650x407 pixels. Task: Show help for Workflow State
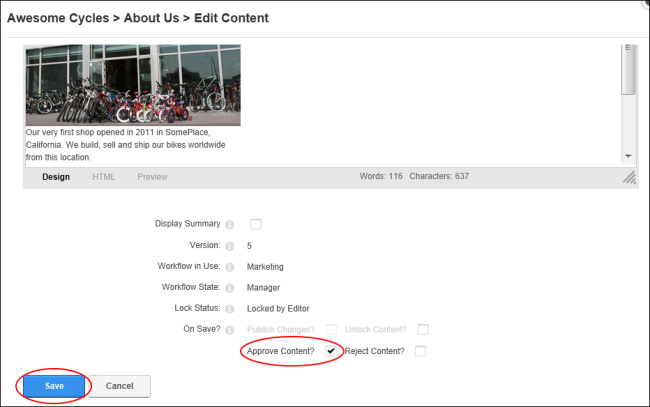230,288
